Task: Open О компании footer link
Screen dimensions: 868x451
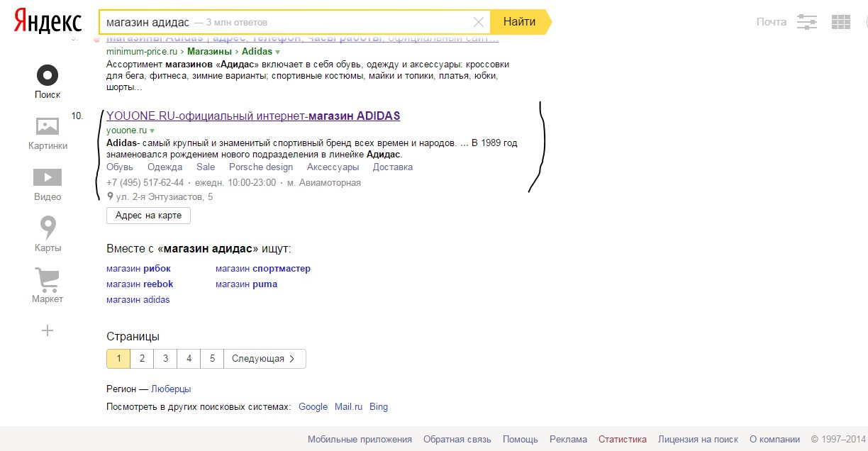Action: tap(774, 440)
